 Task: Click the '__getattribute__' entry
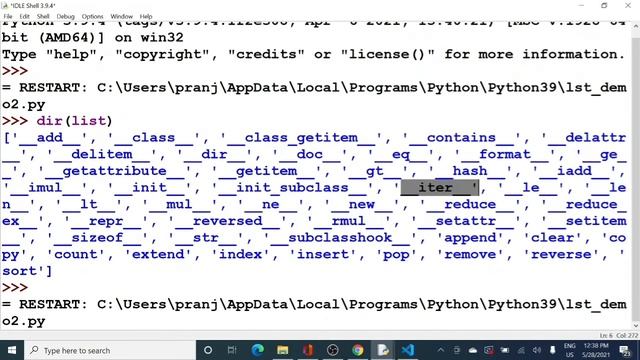click(x=114, y=171)
